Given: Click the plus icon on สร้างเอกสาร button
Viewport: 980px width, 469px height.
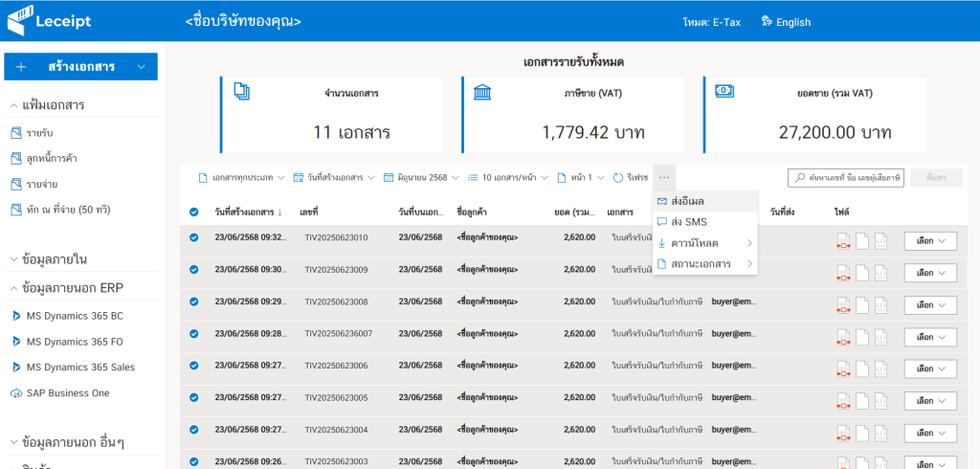Looking at the screenshot, I should [21, 67].
